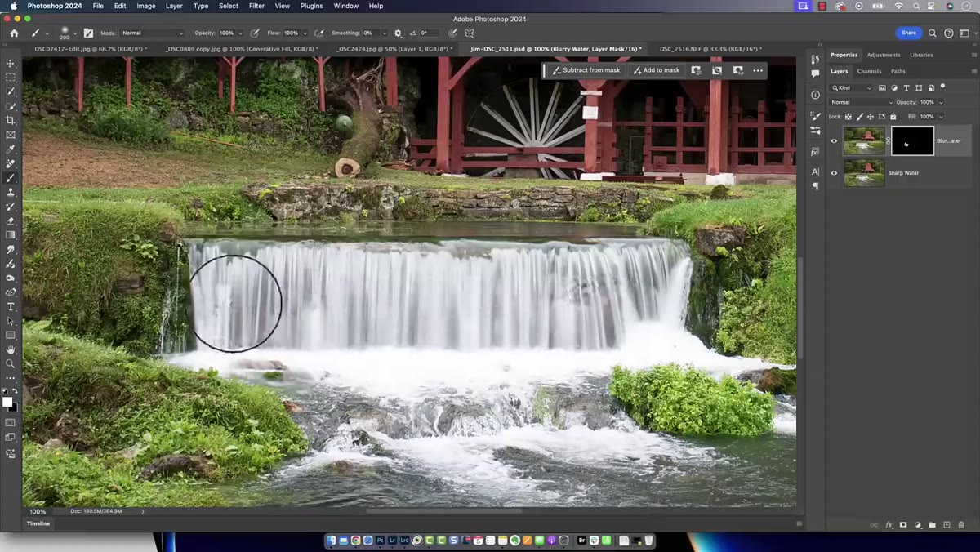980x552 pixels.
Task: Select the Horizontal Type tool
Action: click(x=11, y=306)
